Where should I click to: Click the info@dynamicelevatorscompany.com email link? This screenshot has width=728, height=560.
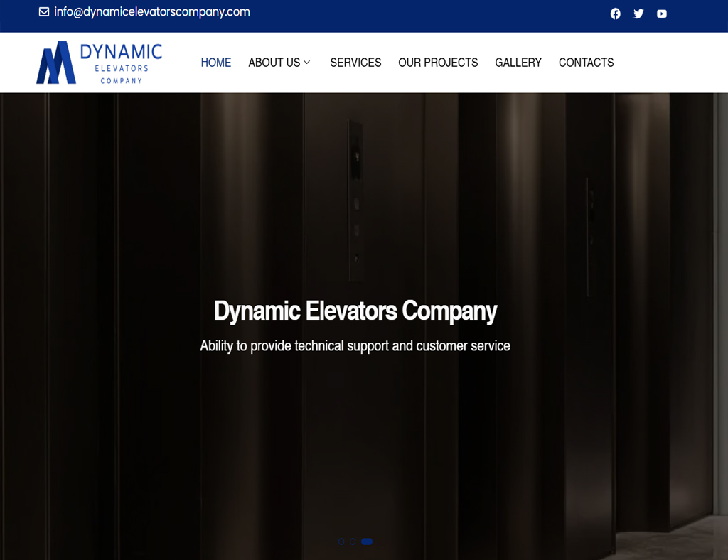click(x=152, y=12)
